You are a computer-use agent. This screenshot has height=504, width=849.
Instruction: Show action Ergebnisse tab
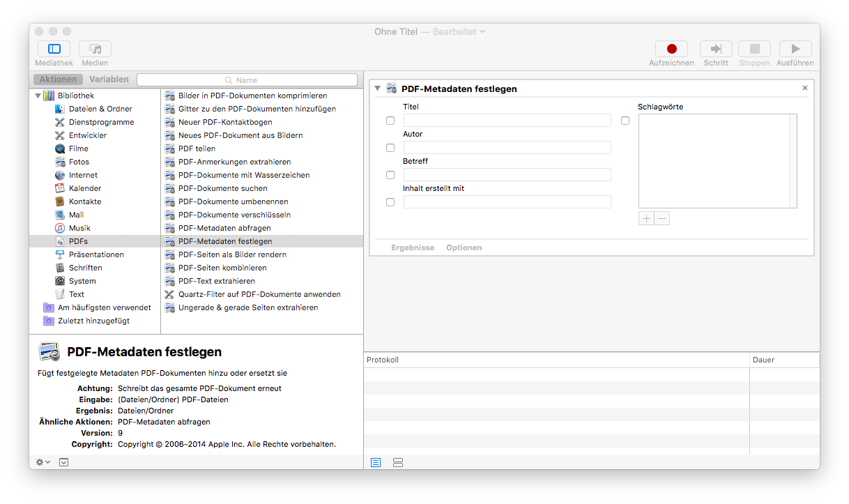[413, 247]
